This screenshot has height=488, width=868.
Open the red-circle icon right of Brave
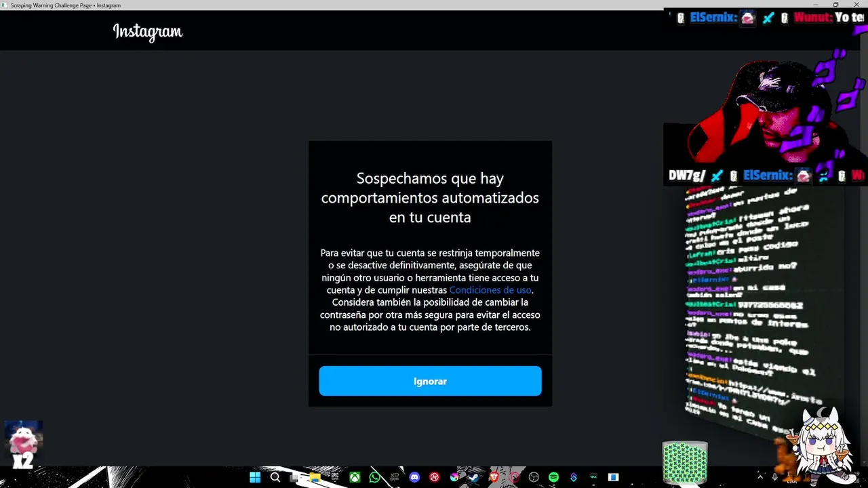click(514, 477)
